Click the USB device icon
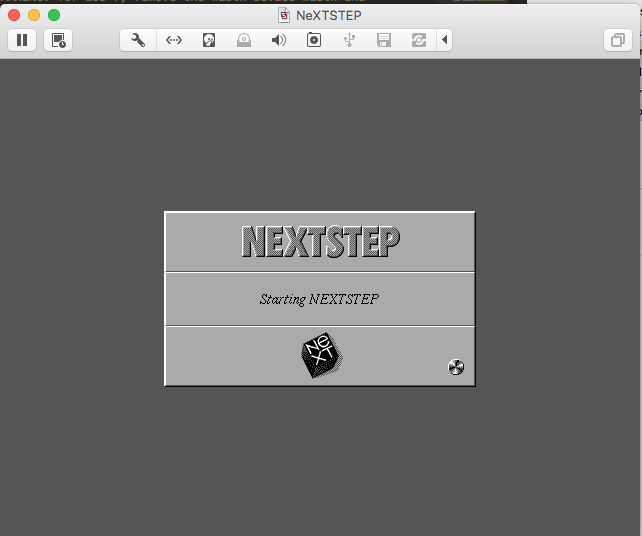 [x=349, y=40]
